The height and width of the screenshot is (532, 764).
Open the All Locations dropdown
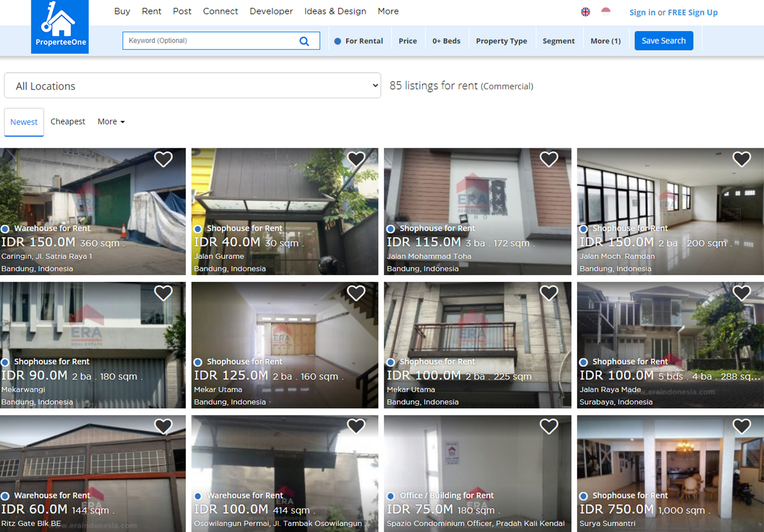[192, 86]
